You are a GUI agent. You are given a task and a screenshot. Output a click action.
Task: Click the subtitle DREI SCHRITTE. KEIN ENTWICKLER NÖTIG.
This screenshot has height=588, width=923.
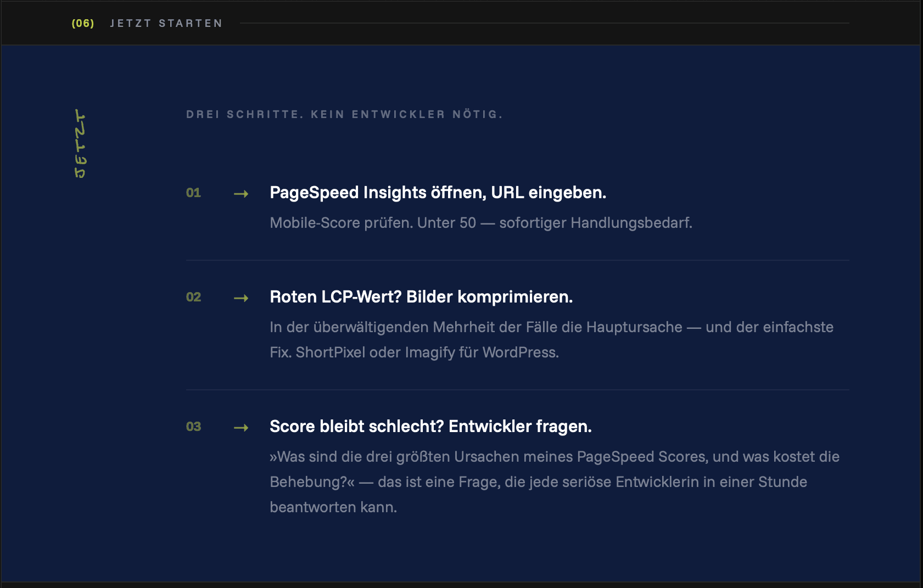(344, 114)
